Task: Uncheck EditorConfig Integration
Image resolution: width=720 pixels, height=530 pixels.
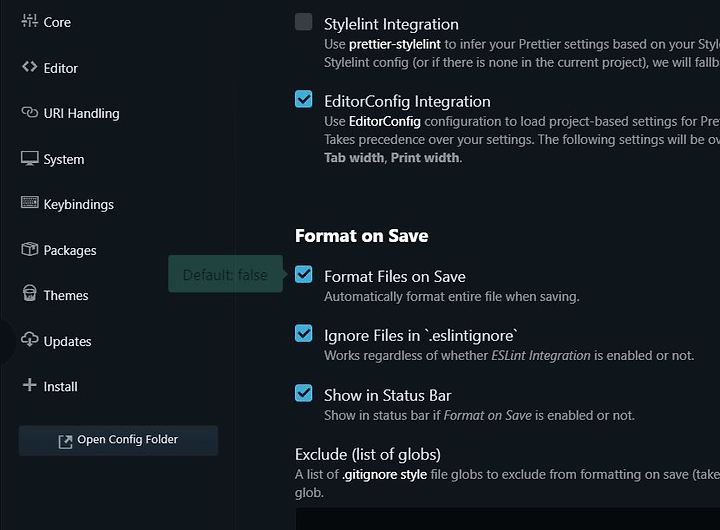Action: tap(304, 99)
